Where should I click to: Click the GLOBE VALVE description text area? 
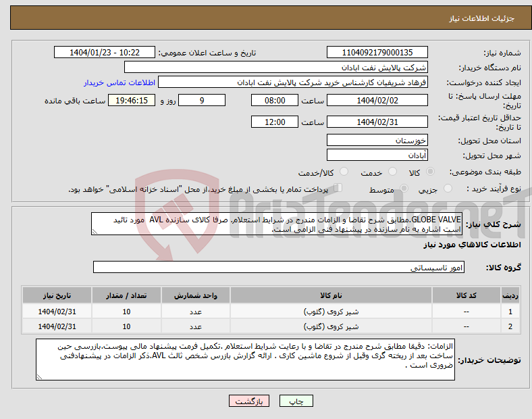point(277,224)
